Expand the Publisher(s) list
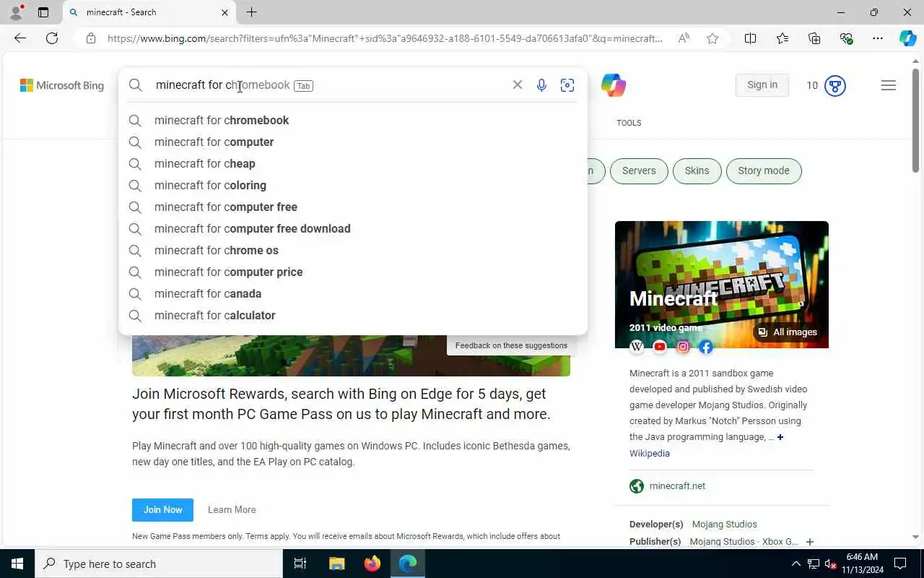 pos(809,542)
